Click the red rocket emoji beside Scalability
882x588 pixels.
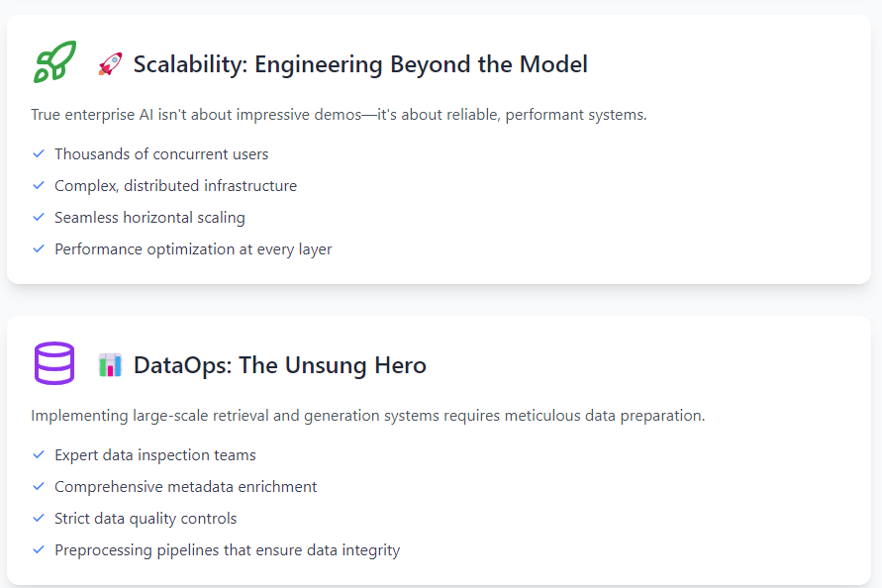tap(110, 64)
